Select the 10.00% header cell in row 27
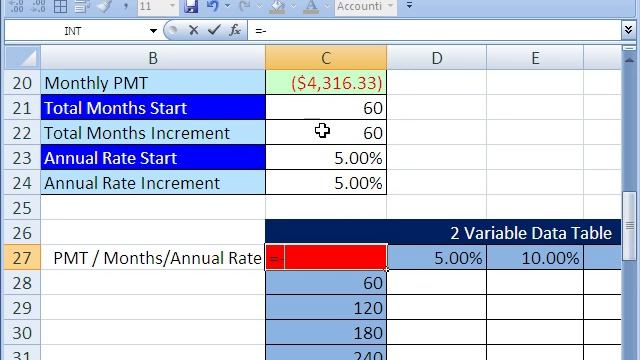Screen dimensions: 640x360 coord(535,258)
